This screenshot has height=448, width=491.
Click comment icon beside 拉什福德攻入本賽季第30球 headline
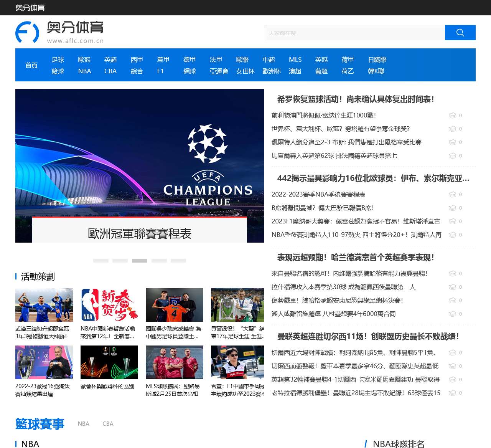point(452,287)
